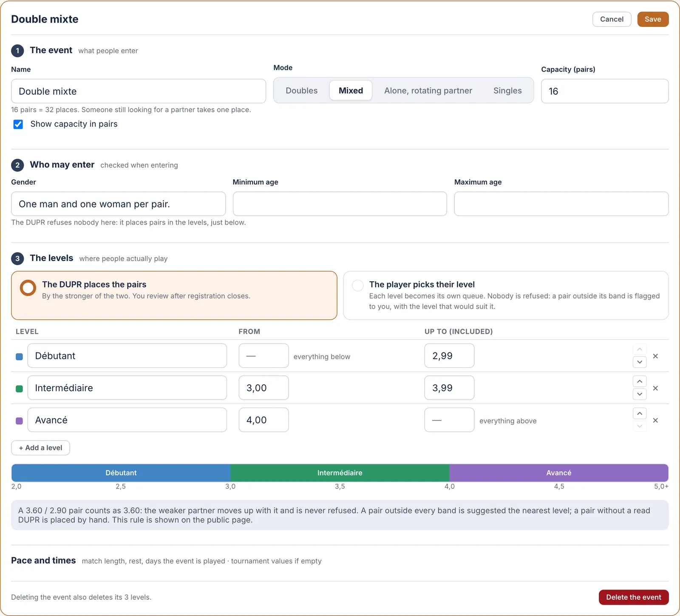Image resolution: width=680 pixels, height=616 pixels.
Task: Edit Intermédiaire 'up to' value 3,99
Action: pyautogui.click(x=449, y=388)
